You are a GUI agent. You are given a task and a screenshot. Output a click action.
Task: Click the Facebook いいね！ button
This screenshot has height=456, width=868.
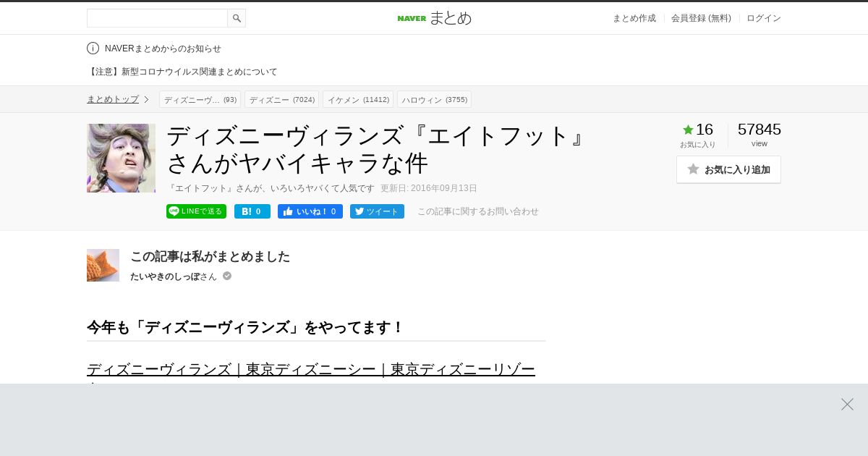coord(310,211)
